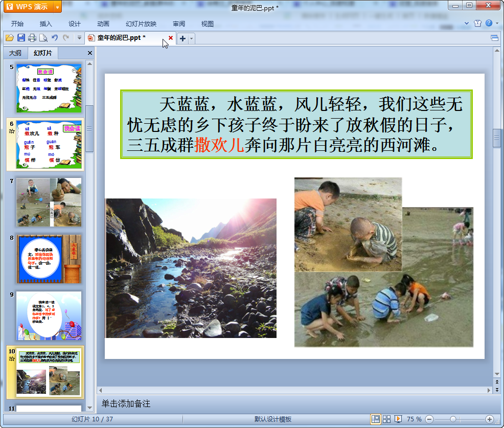
Task: Click the Print icon
Action: (x=32, y=38)
